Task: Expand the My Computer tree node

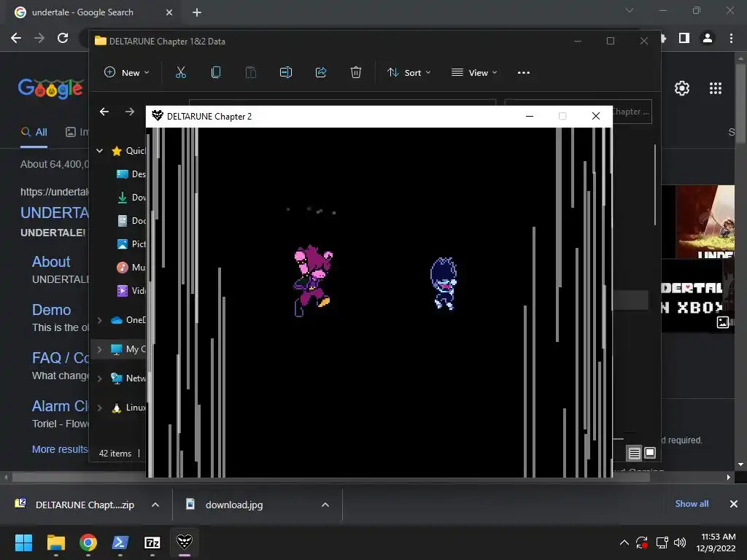Action: [x=99, y=349]
